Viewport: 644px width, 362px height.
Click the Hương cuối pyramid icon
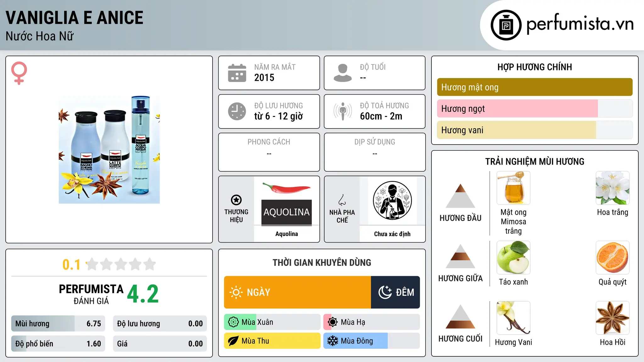coord(461,316)
